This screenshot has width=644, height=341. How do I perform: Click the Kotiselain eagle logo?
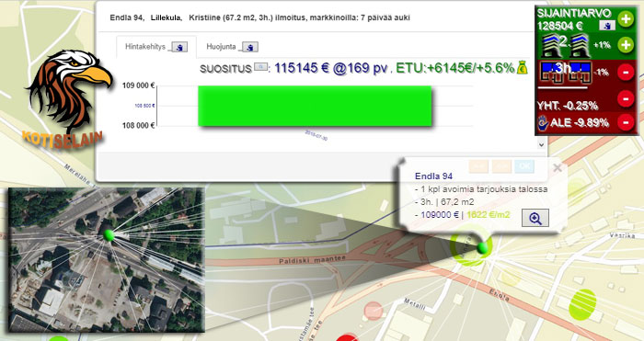click(x=68, y=98)
